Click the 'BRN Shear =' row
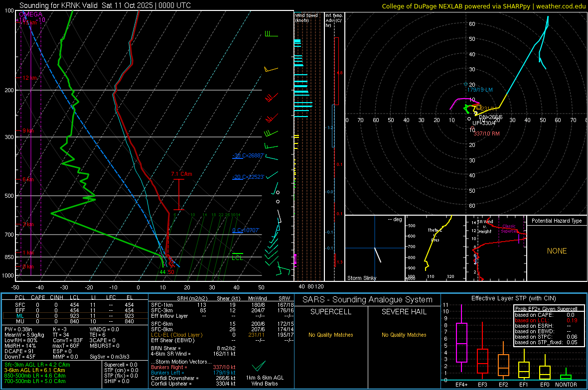 pyautogui.click(x=193, y=348)
